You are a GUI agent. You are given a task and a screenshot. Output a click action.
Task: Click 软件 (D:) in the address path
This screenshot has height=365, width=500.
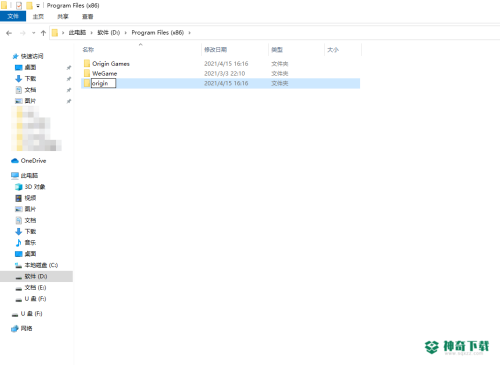[108, 32]
